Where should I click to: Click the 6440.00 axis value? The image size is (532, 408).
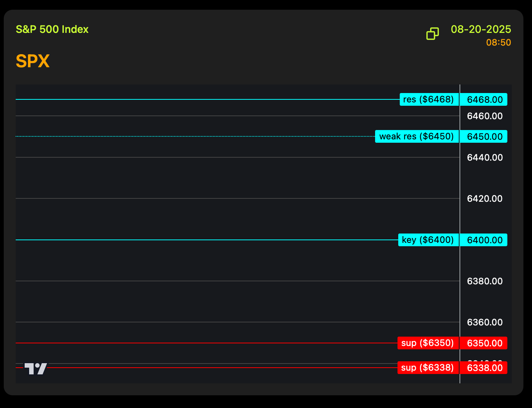click(485, 157)
